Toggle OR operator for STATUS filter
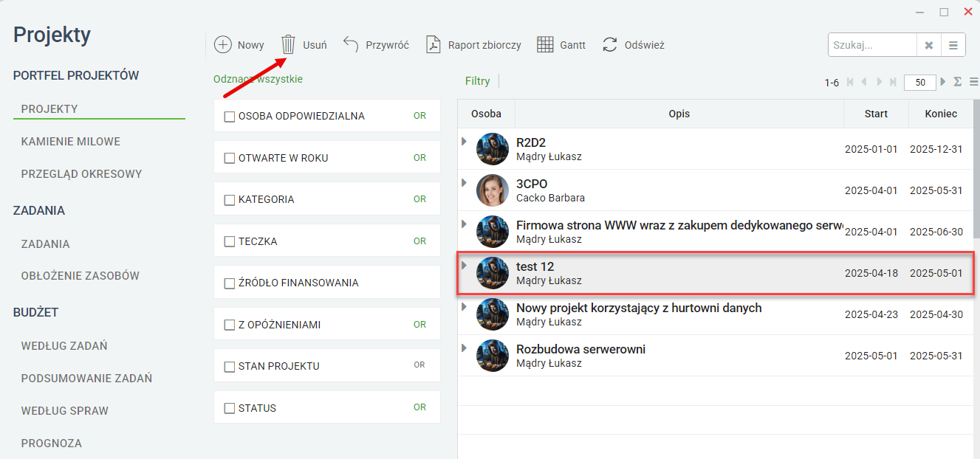The height and width of the screenshot is (459, 980). [419, 407]
